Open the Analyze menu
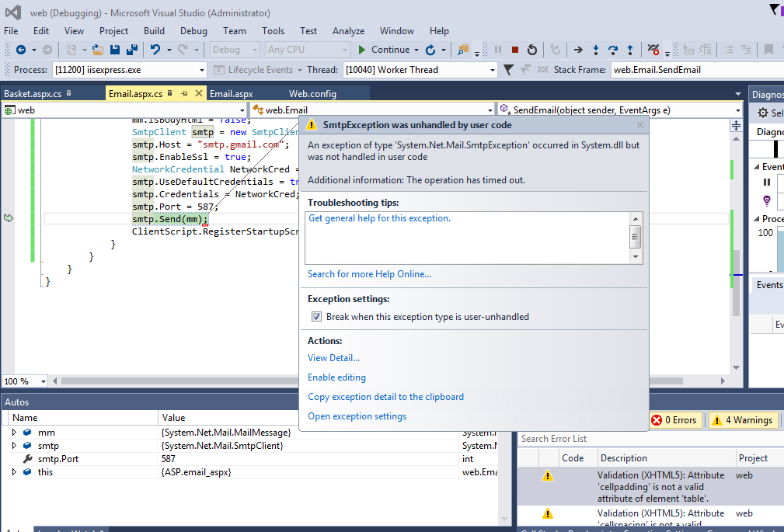Image resolution: width=784 pixels, height=532 pixels. (349, 31)
